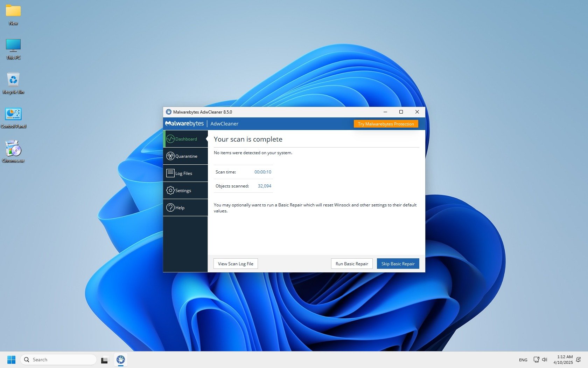Open the Dashboard section in the sidebar
The image size is (588, 368).
click(185, 139)
